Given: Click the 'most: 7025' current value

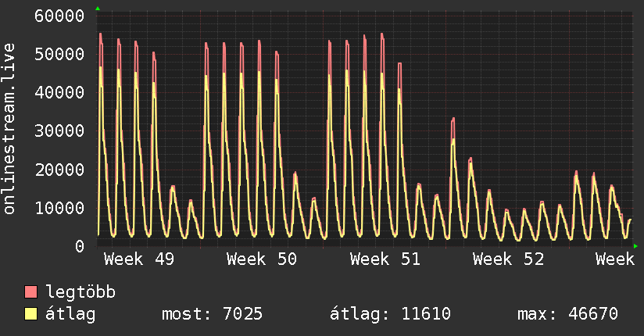Looking at the screenshot, I should (x=212, y=314).
